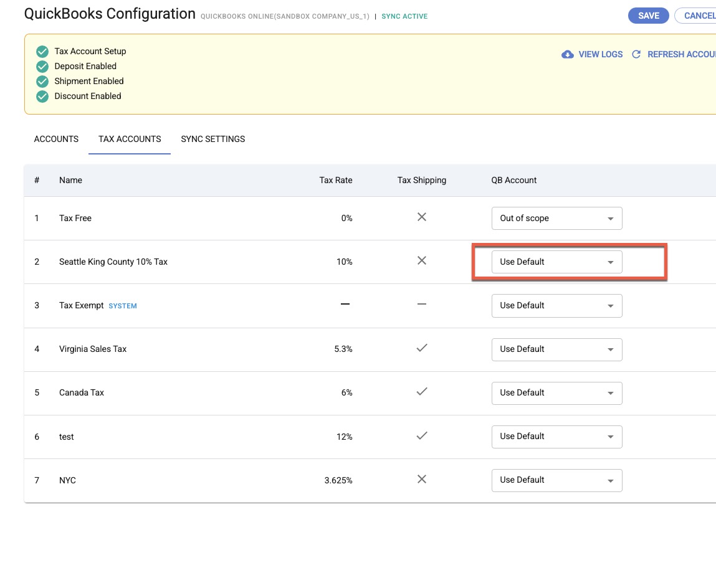The image size is (716, 588).
Task: Switch to the Accounts tab
Action: pyautogui.click(x=56, y=139)
